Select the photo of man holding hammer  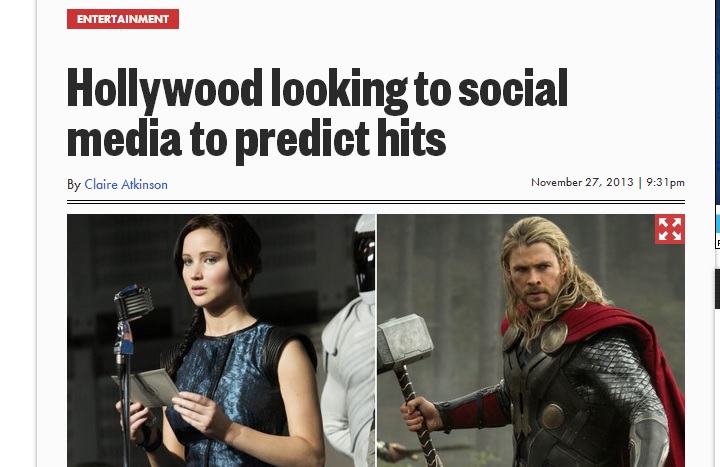(531, 340)
